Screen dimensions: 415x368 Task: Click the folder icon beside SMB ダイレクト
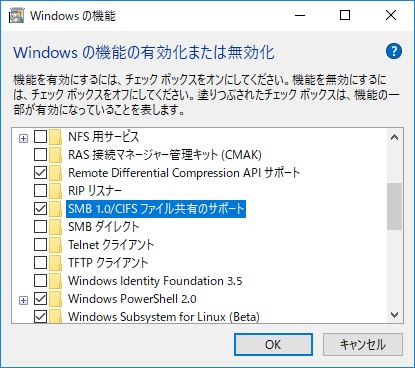[56, 227]
